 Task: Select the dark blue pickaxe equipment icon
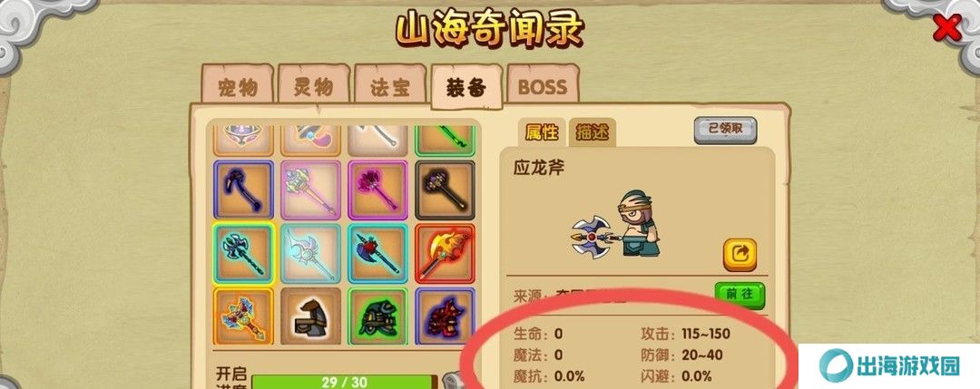coord(243,190)
